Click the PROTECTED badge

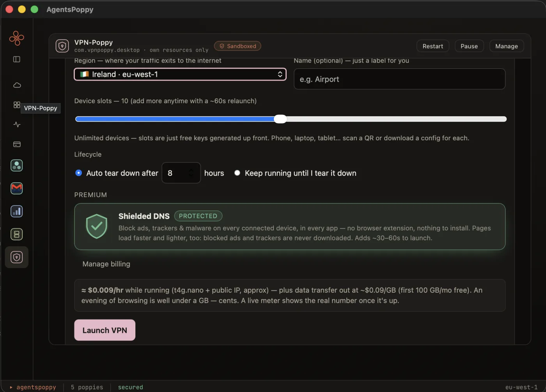point(198,216)
